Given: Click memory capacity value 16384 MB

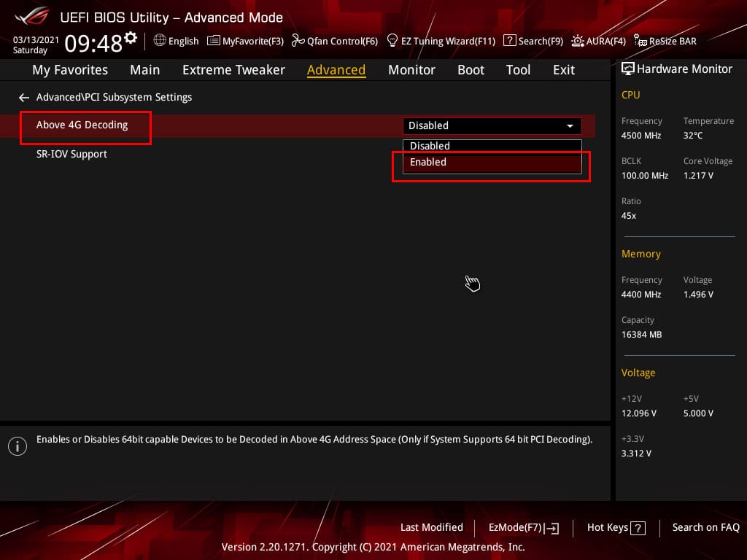Looking at the screenshot, I should click(642, 335).
